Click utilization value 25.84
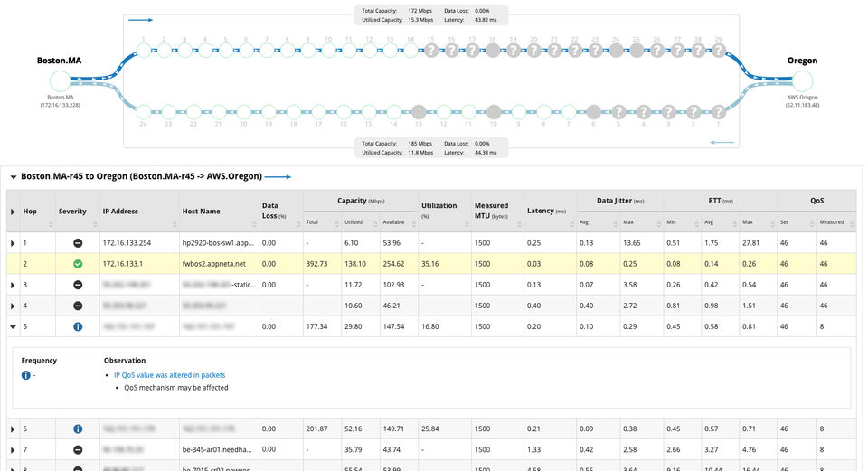This screenshot has height=471, width=868. point(430,429)
